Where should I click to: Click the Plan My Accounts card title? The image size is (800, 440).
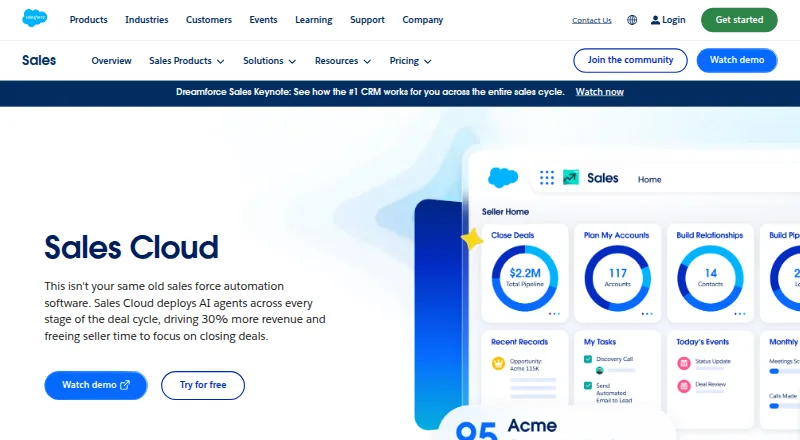click(x=616, y=235)
